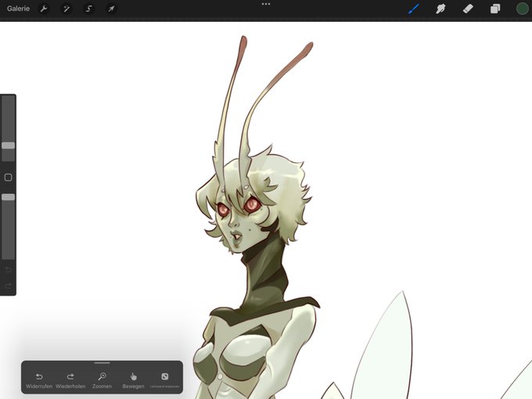Open the Layers panel
This screenshot has height=399, width=532.
[495, 9]
